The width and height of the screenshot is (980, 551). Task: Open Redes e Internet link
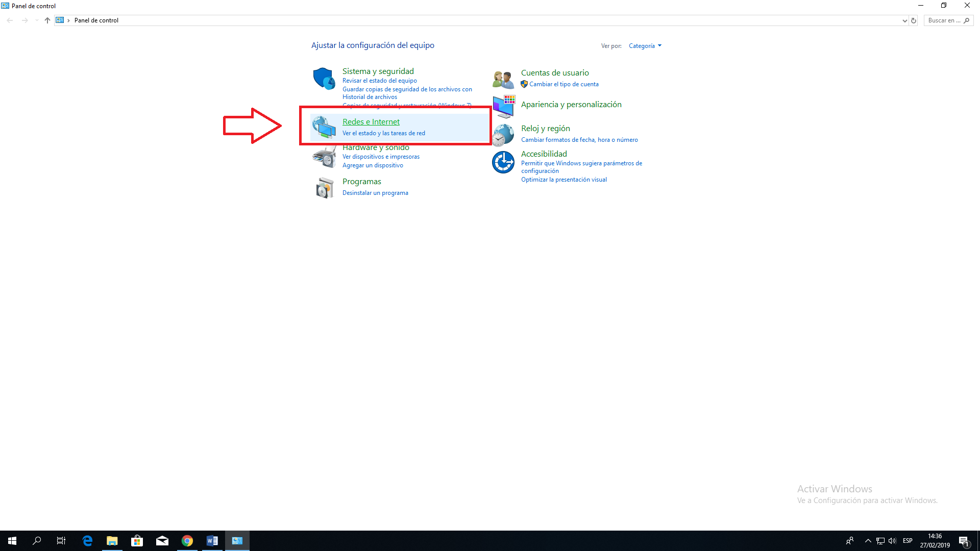(371, 122)
